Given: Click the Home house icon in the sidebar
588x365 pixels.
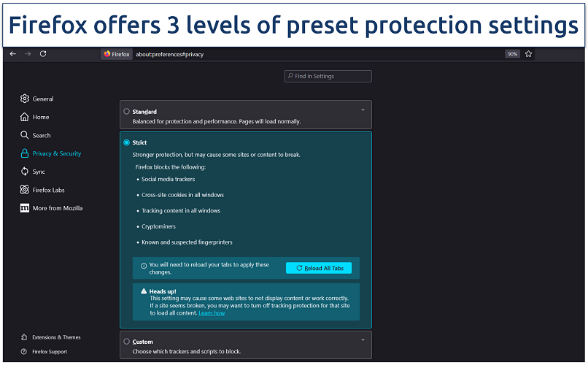Looking at the screenshot, I should [25, 117].
